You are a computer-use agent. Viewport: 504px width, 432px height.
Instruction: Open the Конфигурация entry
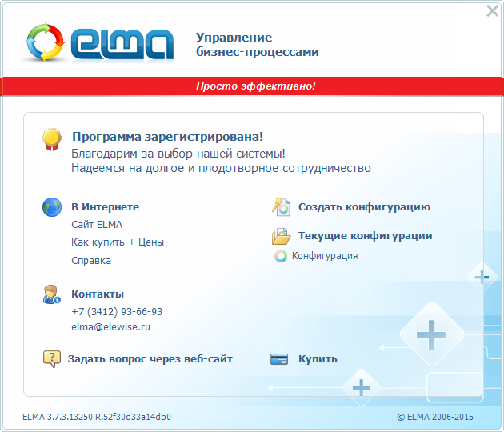tap(324, 256)
